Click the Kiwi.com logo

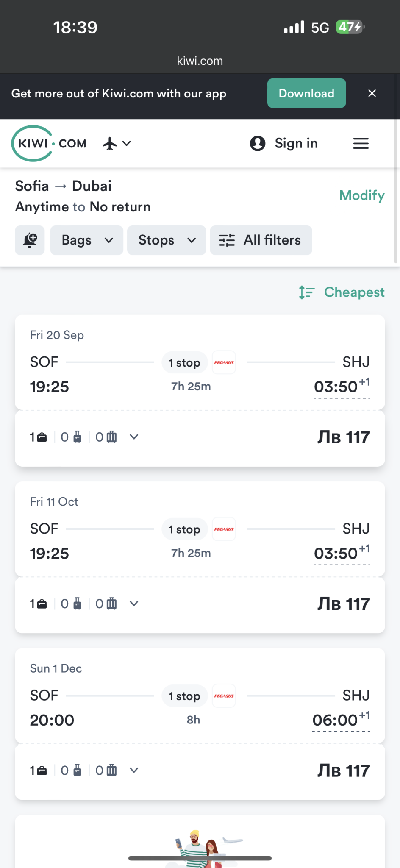pyautogui.click(x=49, y=144)
